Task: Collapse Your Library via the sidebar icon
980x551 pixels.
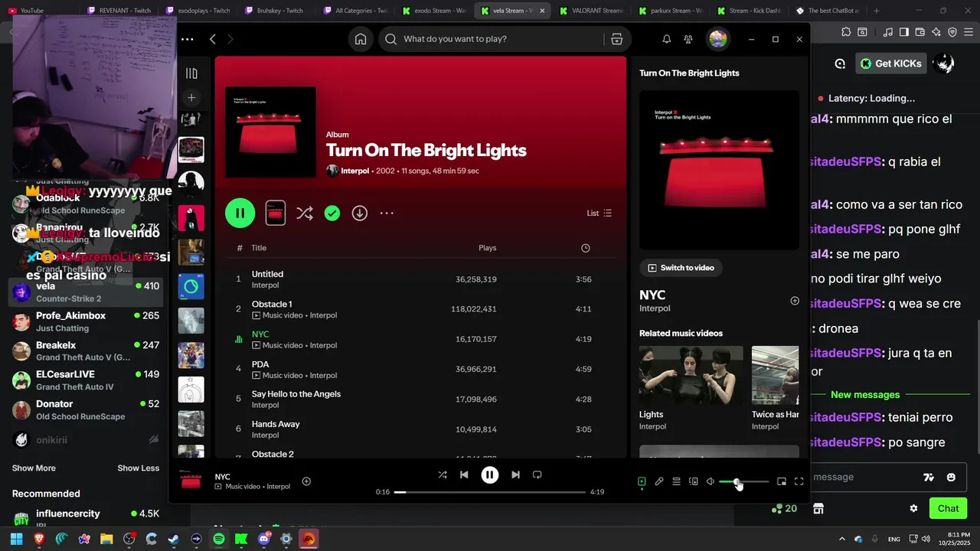Action: (x=191, y=73)
